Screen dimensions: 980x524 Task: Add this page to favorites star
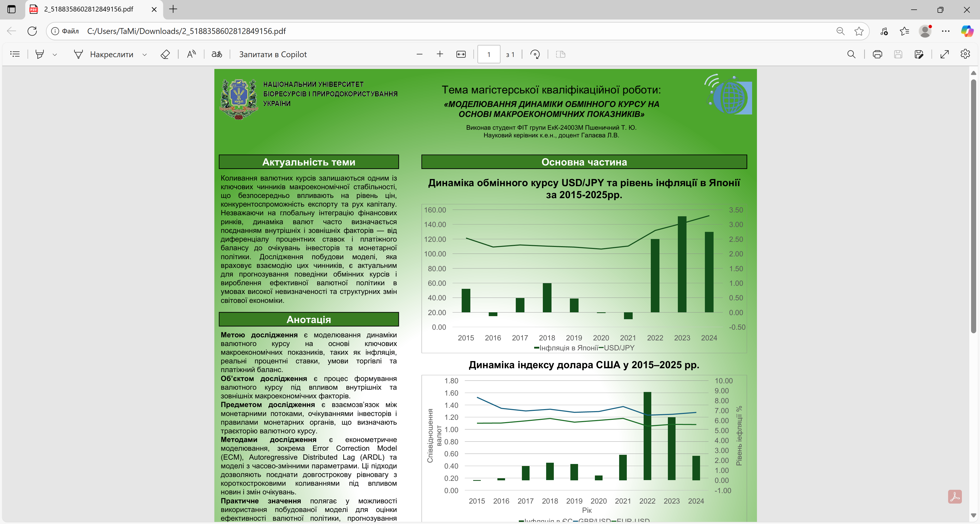pyautogui.click(x=859, y=31)
